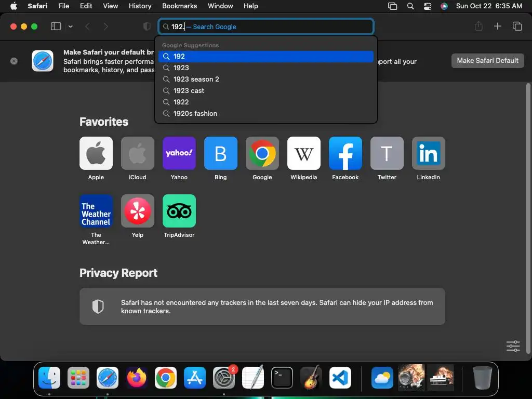Image resolution: width=532 pixels, height=399 pixels.
Task: Open The Weather Channel favorite
Action: pos(96,211)
